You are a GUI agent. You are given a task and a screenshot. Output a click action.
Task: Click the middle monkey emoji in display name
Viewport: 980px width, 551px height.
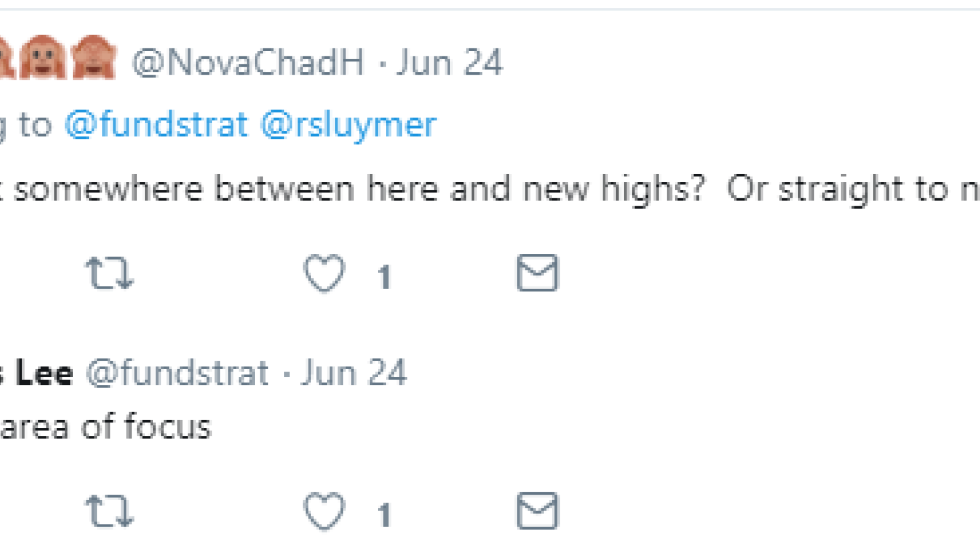[x=42, y=58]
